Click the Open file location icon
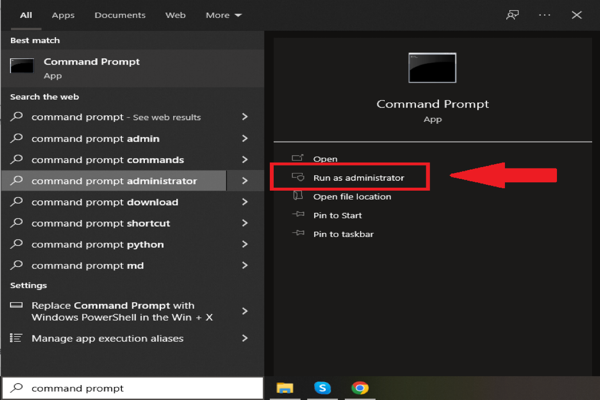 coord(298,196)
